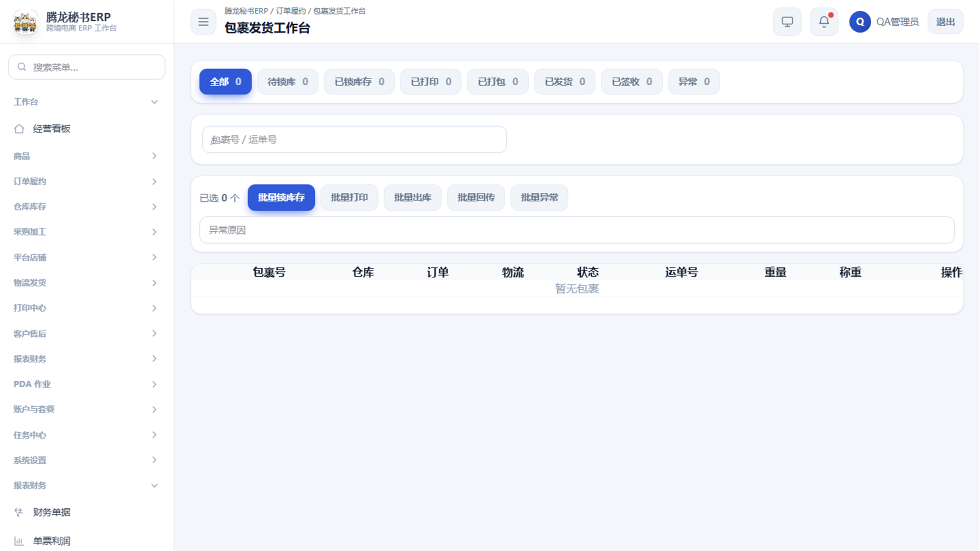Expand the 采购加工 menu group
This screenshot has height=551, width=980.
click(87, 232)
